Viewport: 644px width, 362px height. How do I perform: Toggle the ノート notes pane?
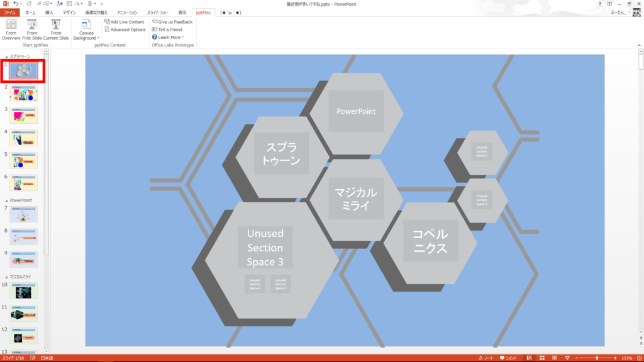486,358
